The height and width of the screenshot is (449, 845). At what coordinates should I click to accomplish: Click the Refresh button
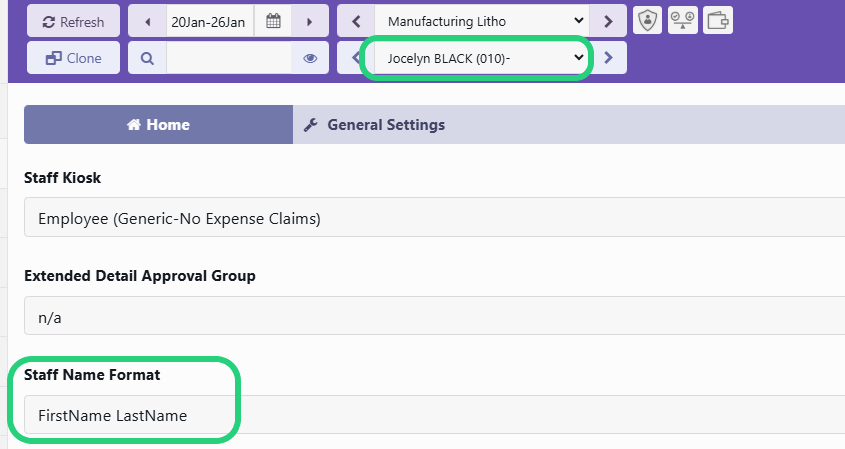pos(73,21)
